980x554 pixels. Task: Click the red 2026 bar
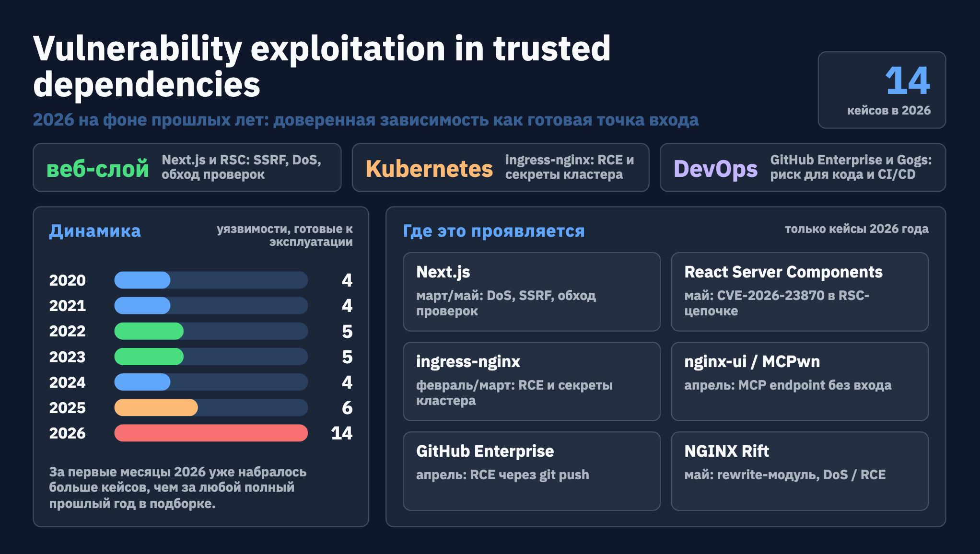pos(211,433)
